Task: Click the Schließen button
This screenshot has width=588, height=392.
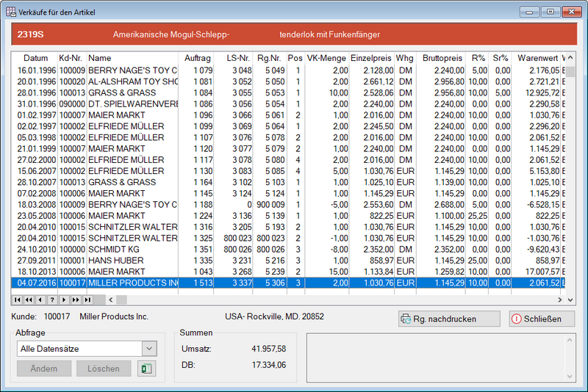Action: pos(536,319)
